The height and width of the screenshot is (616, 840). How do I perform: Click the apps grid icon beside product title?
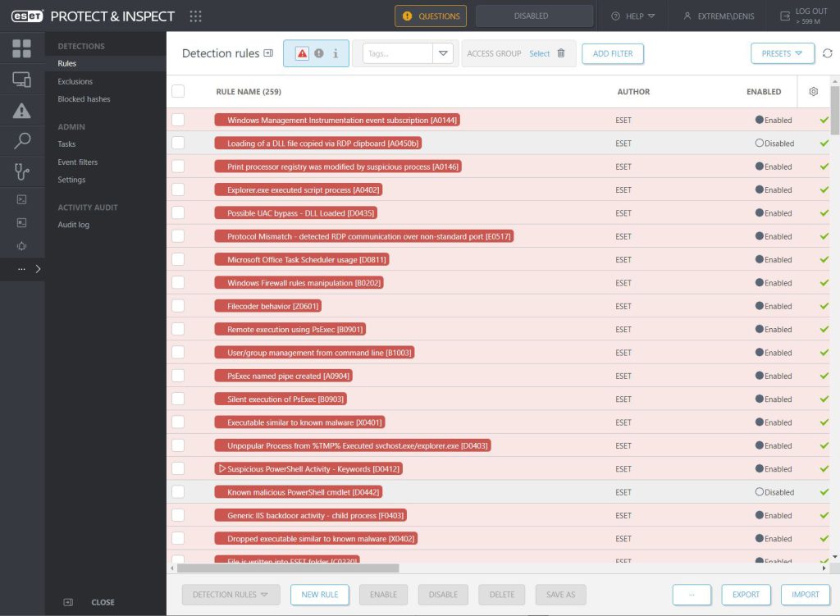click(195, 16)
